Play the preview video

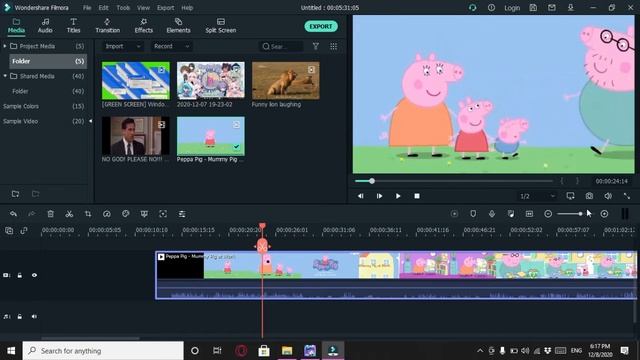point(398,196)
